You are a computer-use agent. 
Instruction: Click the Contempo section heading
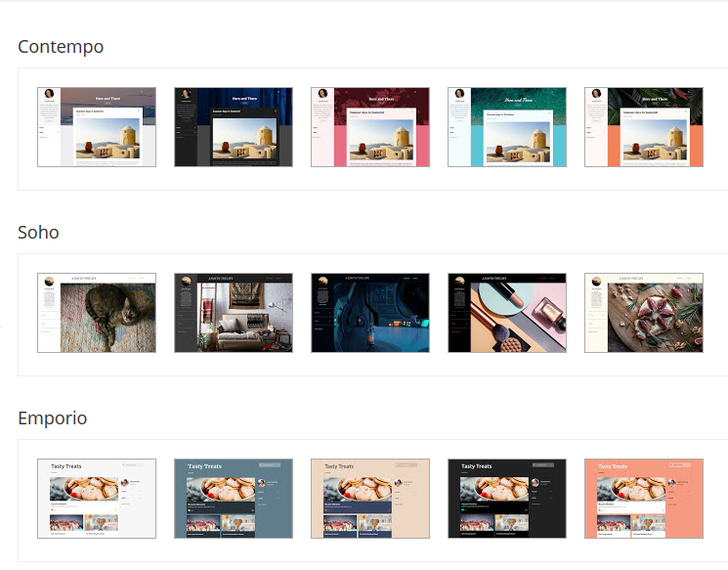click(x=61, y=47)
